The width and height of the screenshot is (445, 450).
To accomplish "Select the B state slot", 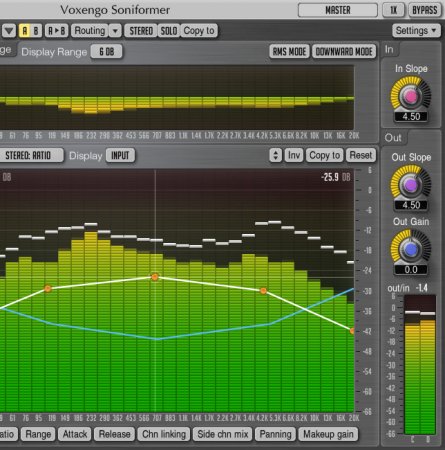I will click(x=36, y=31).
